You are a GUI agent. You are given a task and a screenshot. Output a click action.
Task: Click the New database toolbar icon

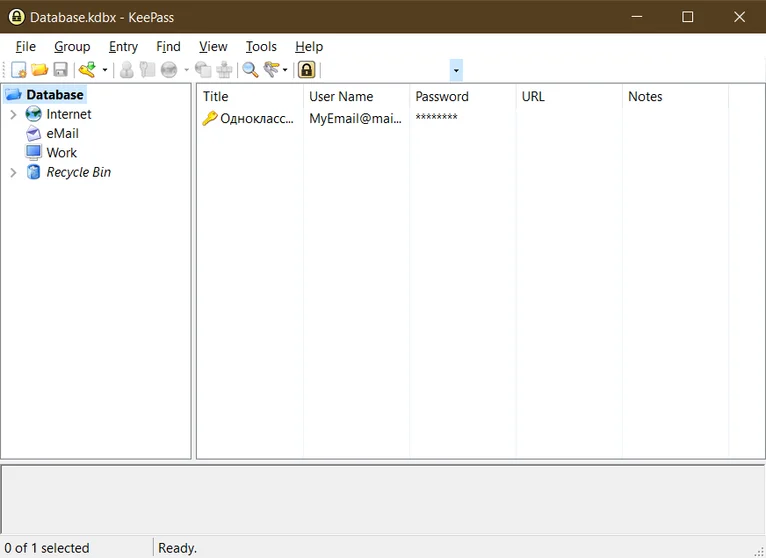pyautogui.click(x=19, y=70)
